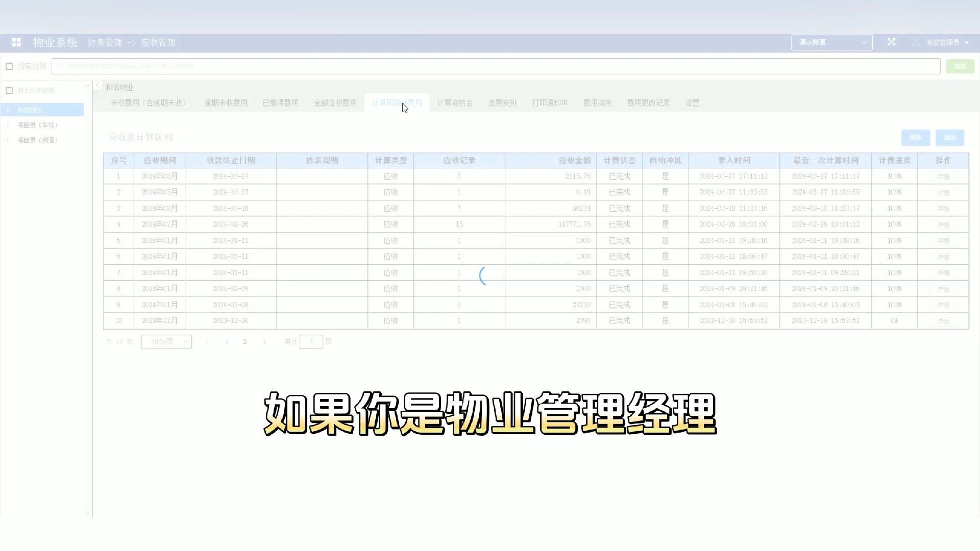Switch to the 计算滞纳金 tab
The height and width of the screenshot is (551, 980).
[455, 103]
